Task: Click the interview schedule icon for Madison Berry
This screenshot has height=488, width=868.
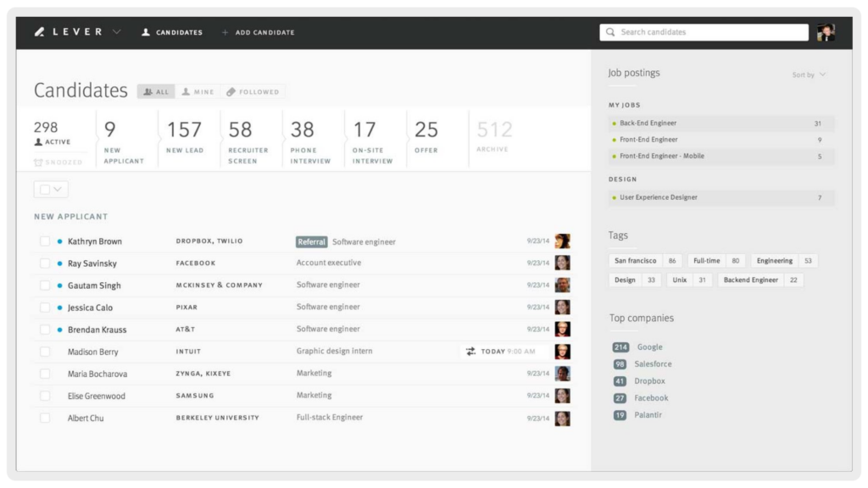Action: coord(470,351)
